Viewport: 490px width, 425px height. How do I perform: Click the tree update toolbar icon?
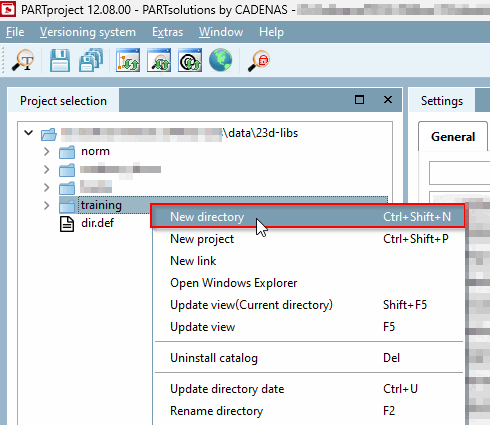[128, 60]
